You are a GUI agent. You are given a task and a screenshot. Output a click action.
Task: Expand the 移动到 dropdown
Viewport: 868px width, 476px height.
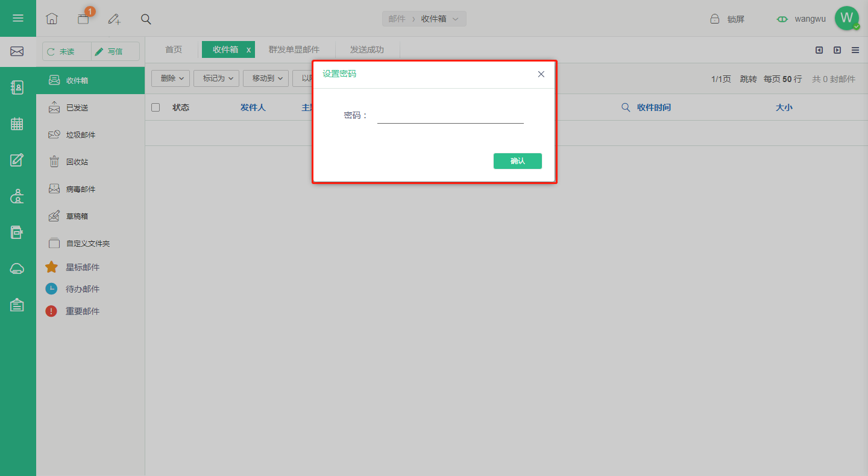point(266,78)
